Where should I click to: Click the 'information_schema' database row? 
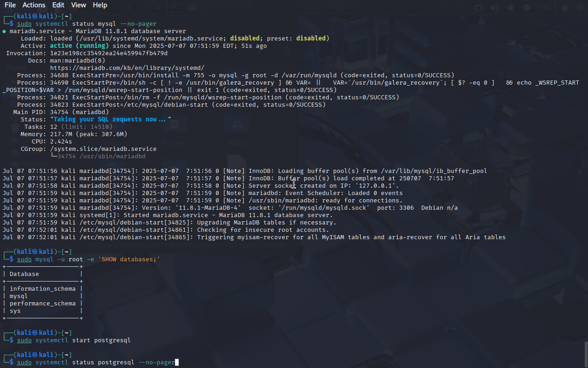tap(43, 289)
